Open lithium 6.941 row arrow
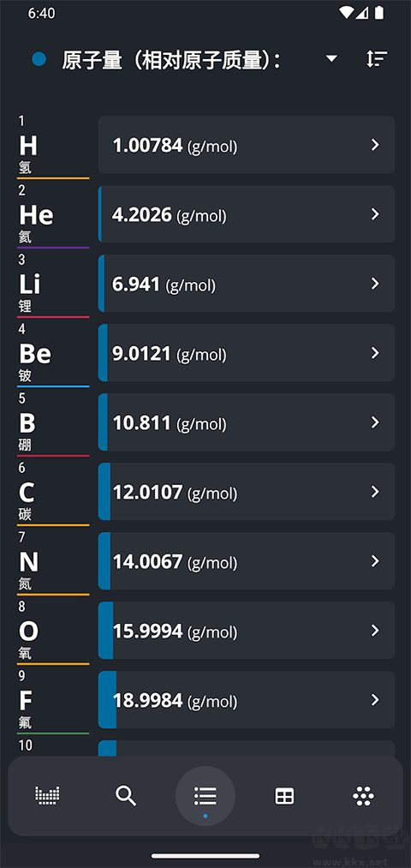 tap(375, 284)
